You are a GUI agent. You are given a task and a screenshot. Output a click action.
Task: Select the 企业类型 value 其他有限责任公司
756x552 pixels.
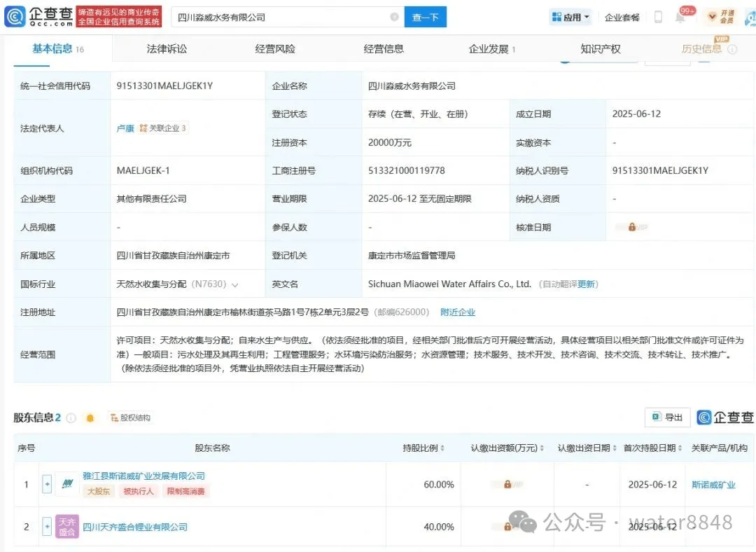coord(151,199)
